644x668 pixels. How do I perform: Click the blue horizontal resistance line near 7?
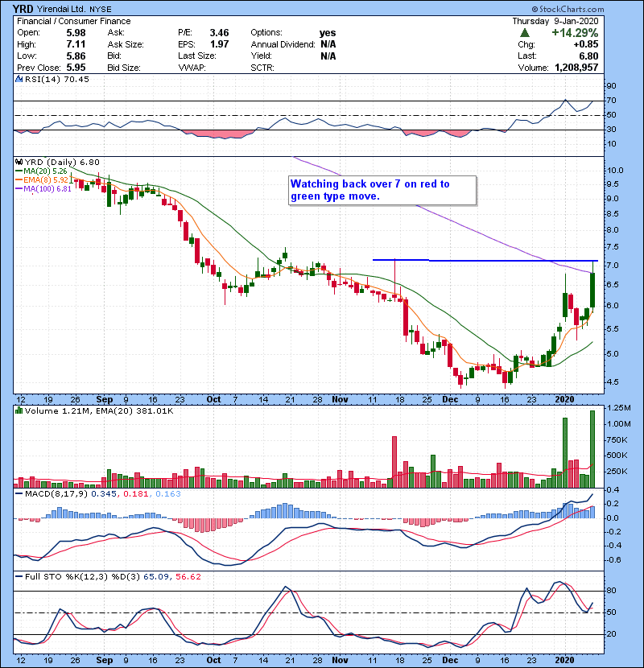(x=485, y=260)
